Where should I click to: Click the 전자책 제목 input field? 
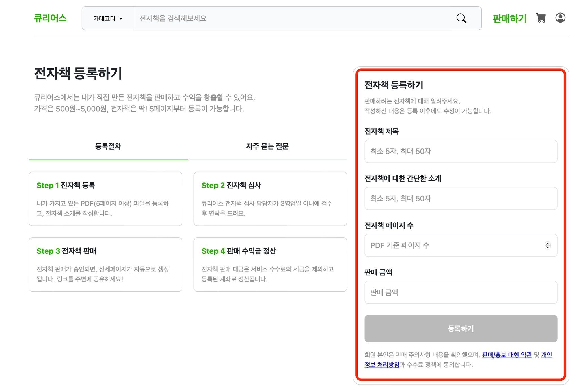tap(461, 151)
